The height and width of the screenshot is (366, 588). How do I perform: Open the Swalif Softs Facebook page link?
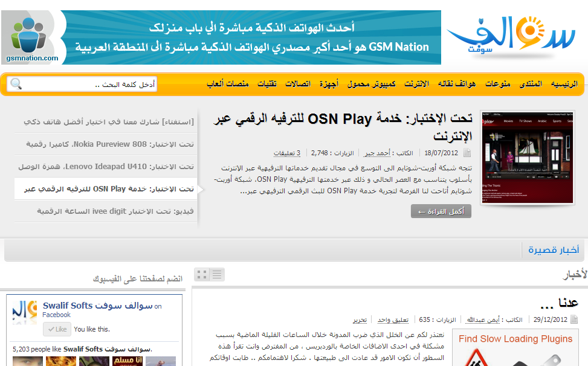point(97,306)
